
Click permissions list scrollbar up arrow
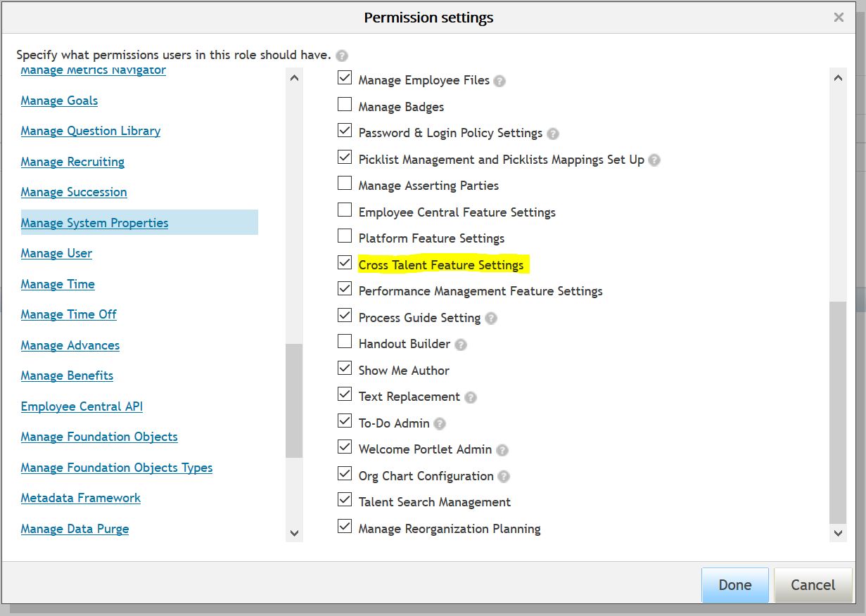(838, 78)
